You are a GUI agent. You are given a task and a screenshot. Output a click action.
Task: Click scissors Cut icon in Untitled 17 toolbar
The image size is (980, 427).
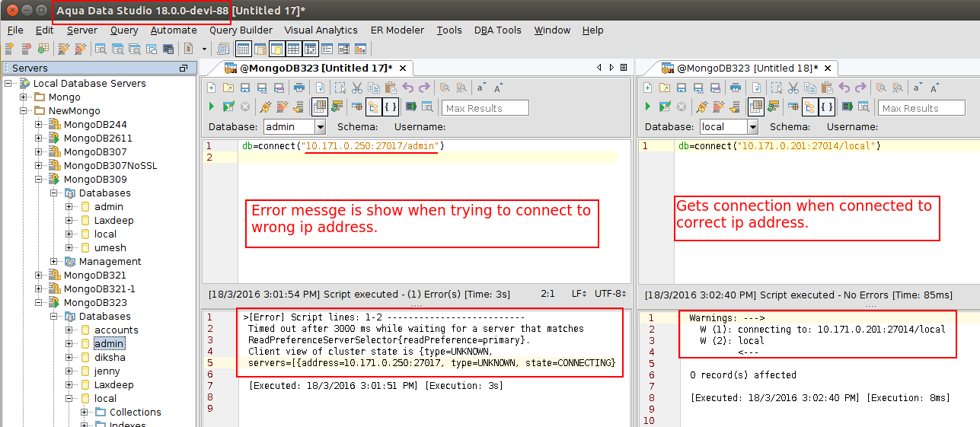point(357,88)
